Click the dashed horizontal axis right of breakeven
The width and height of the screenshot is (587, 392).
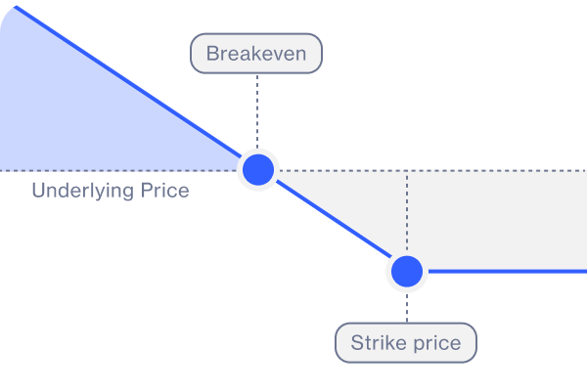(430, 171)
